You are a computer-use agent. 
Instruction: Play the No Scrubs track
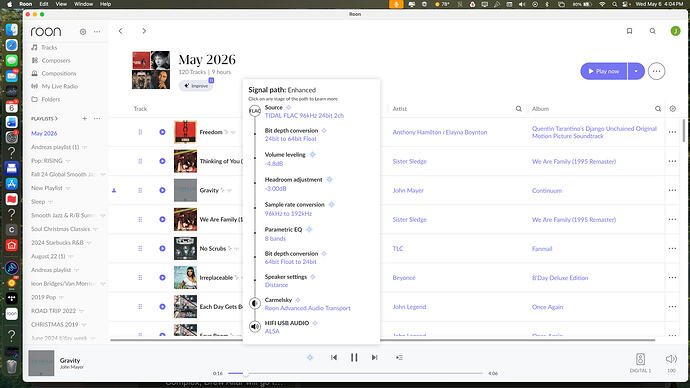coord(162,249)
